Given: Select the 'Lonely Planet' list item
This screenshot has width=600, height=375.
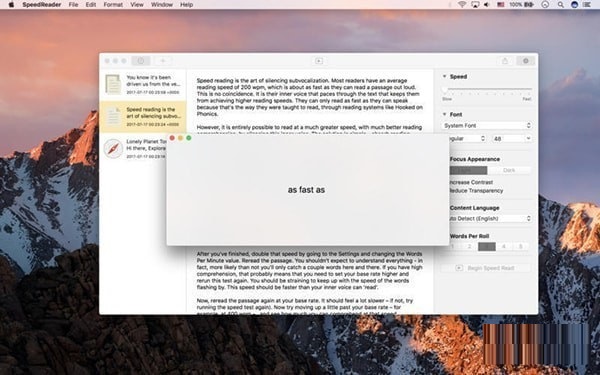Looking at the screenshot, I should [133, 148].
